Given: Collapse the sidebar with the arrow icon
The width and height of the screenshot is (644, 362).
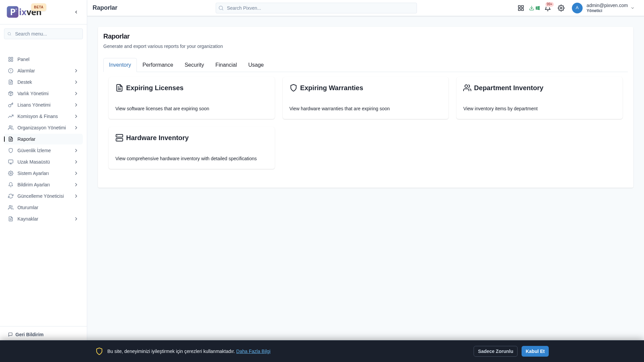Looking at the screenshot, I should [x=76, y=12].
